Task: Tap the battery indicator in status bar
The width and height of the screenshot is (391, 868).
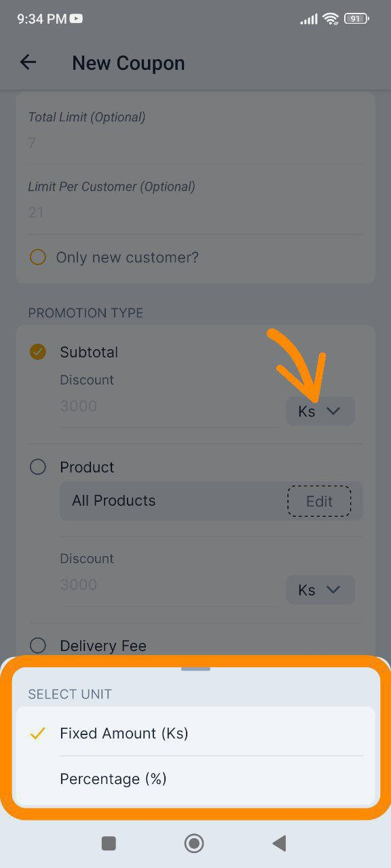Action: pos(356,19)
